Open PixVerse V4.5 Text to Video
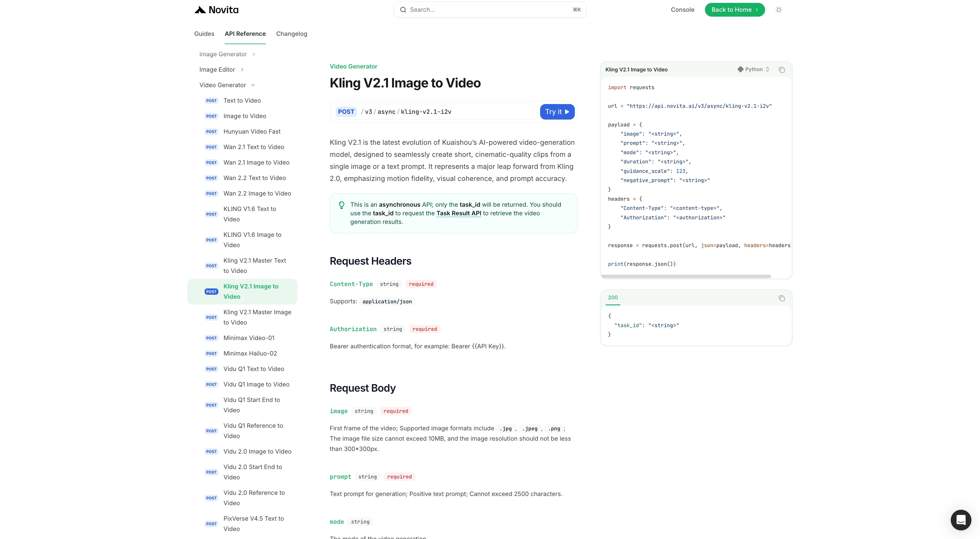Screen dimensions: 980x539 click(x=242, y=524)
